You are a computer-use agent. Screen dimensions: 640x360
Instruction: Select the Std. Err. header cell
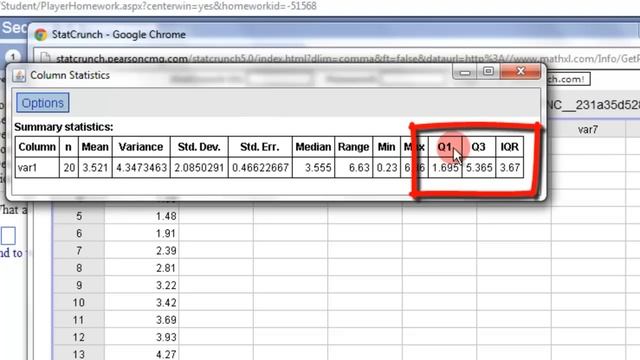tap(260, 147)
